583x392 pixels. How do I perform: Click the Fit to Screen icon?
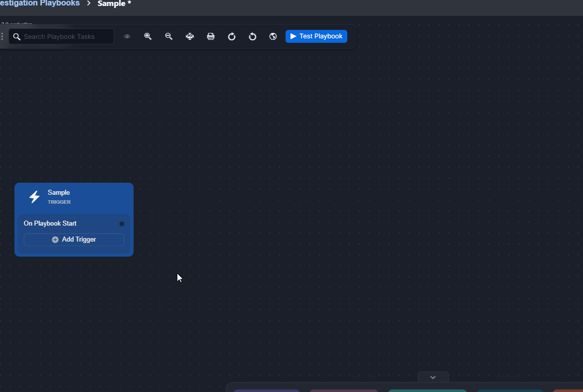click(189, 36)
